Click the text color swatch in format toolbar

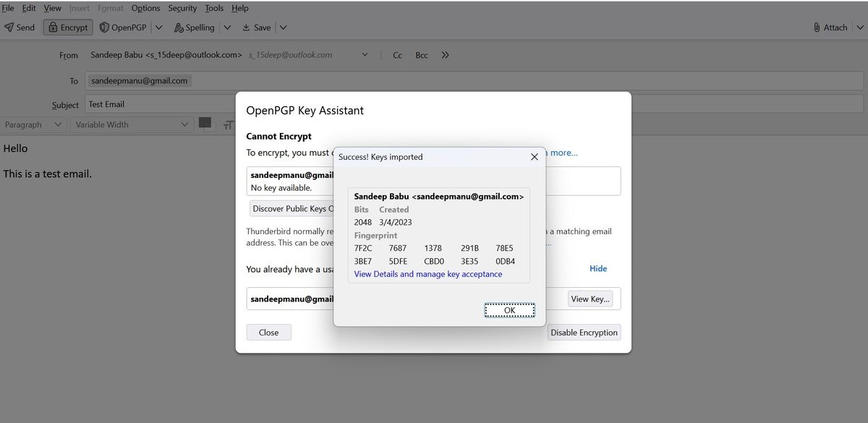[x=205, y=124]
